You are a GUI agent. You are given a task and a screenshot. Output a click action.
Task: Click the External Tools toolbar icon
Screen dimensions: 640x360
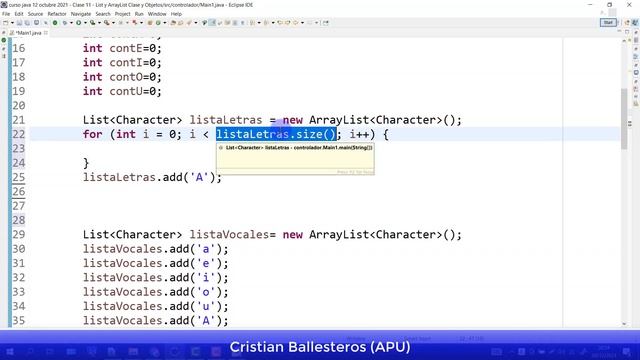click(x=107, y=23)
